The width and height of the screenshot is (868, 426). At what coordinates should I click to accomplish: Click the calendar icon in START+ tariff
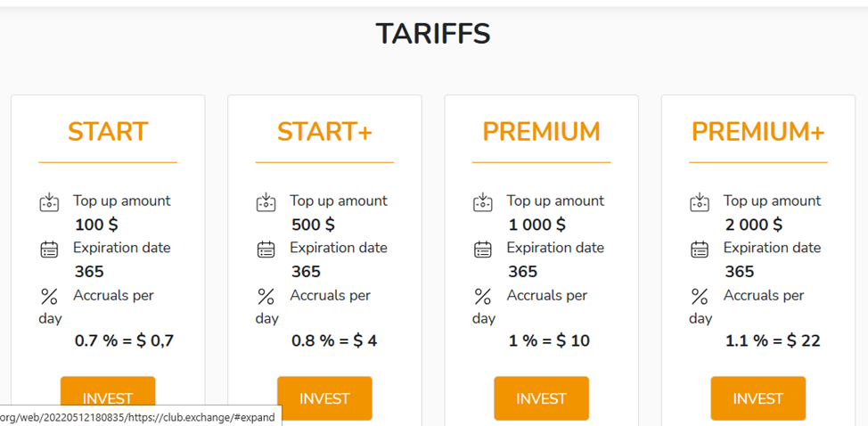pyautogui.click(x=266, y=249)
